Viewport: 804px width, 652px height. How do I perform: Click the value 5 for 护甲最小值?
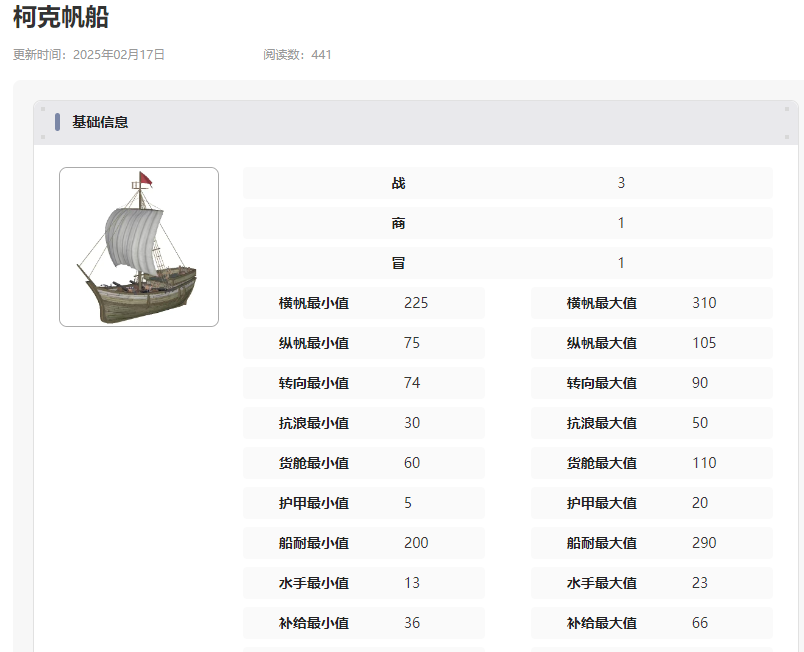[408, 503]
